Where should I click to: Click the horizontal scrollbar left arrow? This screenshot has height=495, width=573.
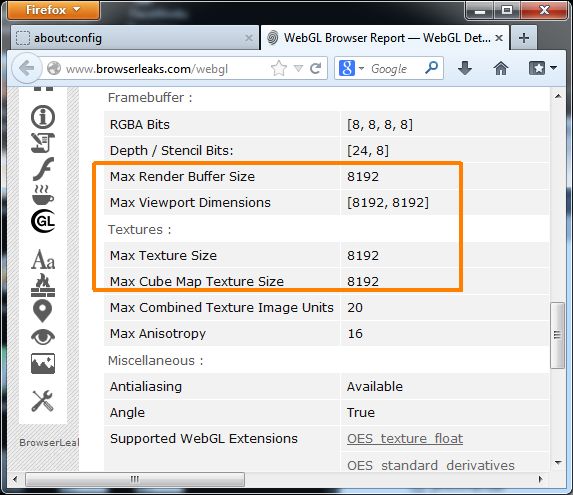pyautogui.click(x=15, y=479)
